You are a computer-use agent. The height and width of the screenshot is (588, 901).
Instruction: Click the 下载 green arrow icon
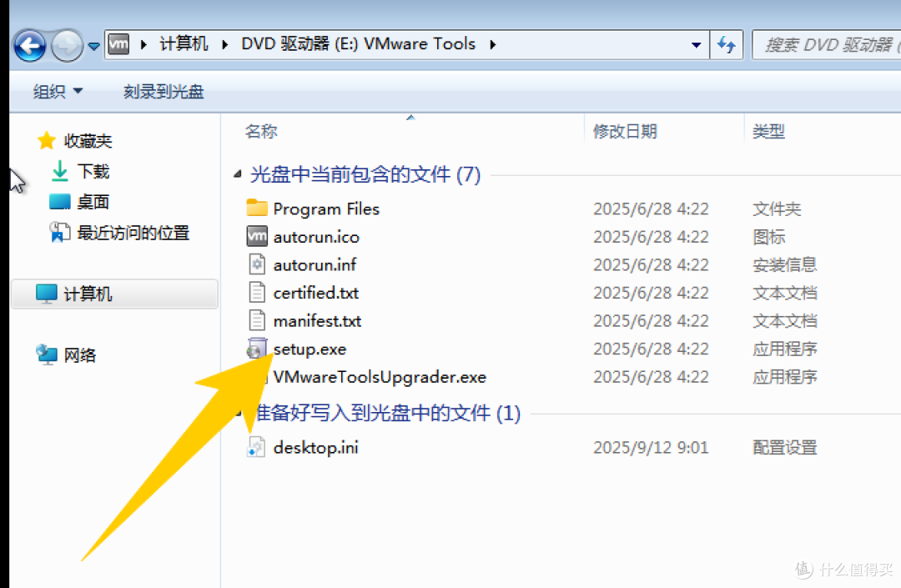pos(60,171)
